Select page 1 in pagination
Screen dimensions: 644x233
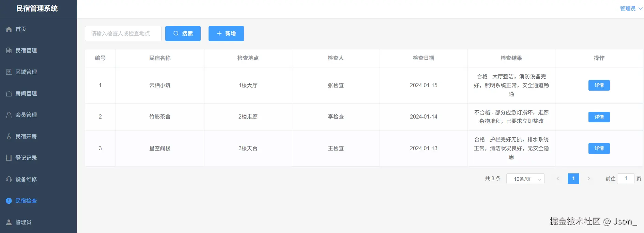[573, 178]
